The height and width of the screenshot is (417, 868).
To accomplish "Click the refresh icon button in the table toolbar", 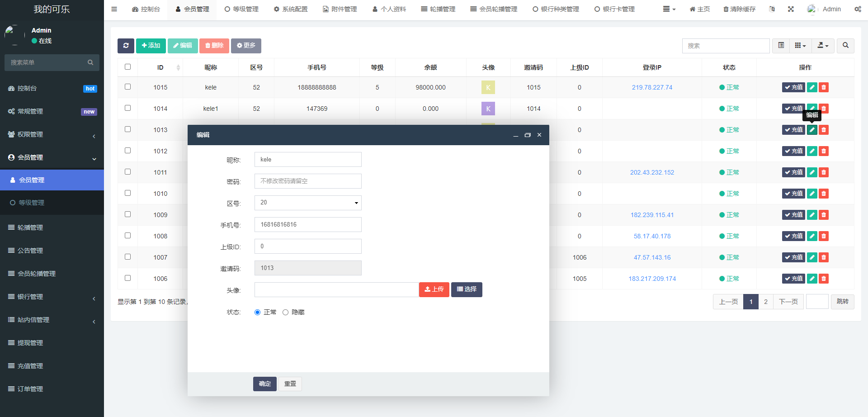I will 126,46.
